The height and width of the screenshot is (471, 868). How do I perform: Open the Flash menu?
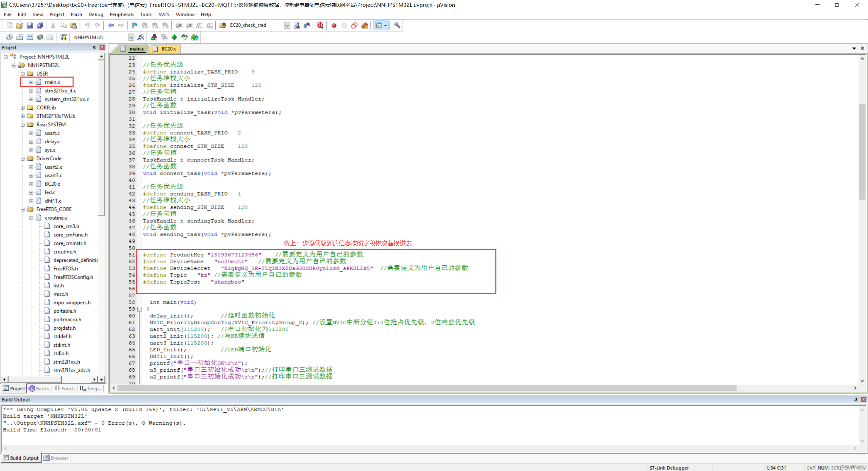[x=76, y=15]
